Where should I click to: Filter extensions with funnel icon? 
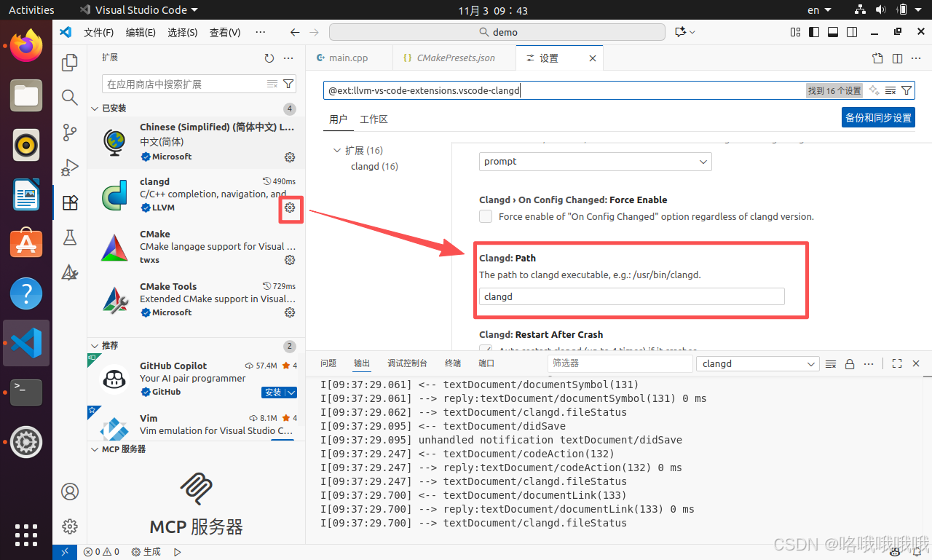click(x=288, y=84)
